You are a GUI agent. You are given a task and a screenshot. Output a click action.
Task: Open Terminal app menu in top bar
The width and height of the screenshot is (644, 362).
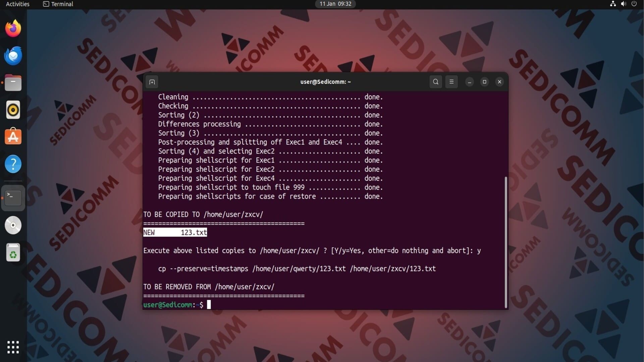click(x=58, y=4)
